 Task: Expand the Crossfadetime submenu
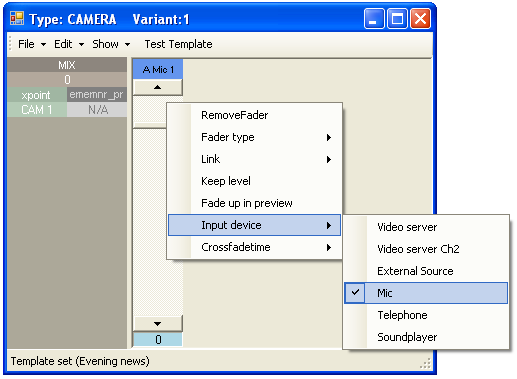click(254, 247)
